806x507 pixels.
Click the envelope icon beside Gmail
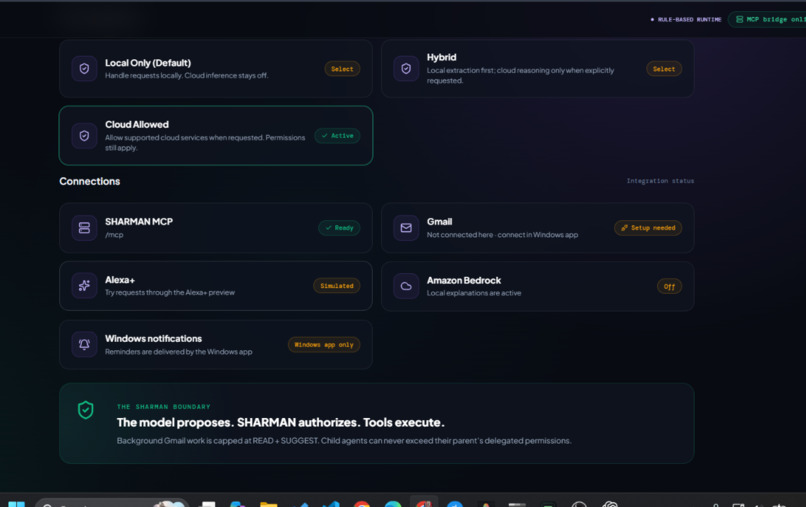pyautogui.click(x=406, y=228)
